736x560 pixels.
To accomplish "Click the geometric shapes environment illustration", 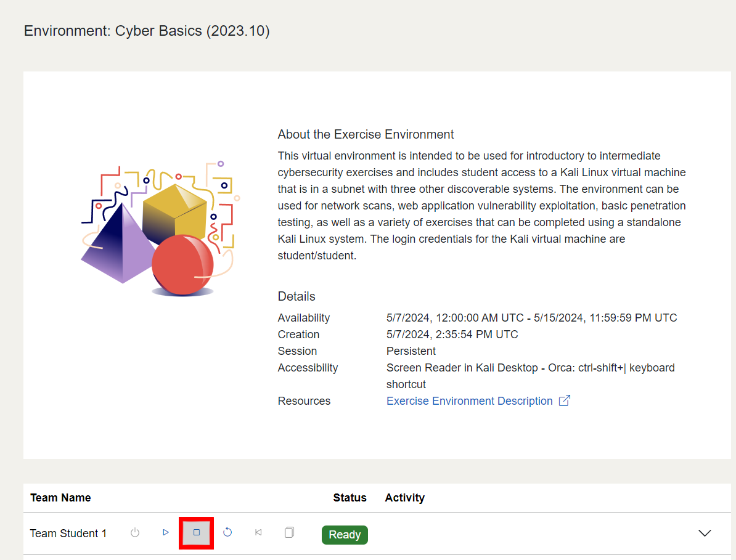I will (160, 229).
